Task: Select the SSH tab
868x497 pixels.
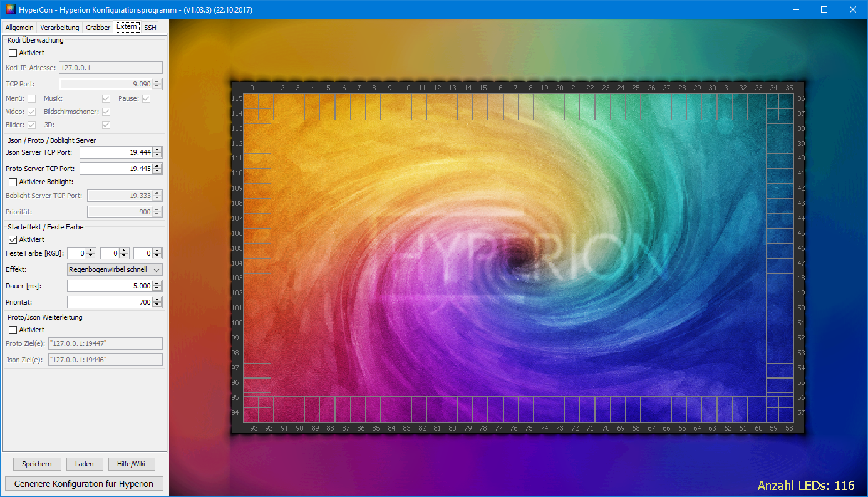Action: pos(150,28)
